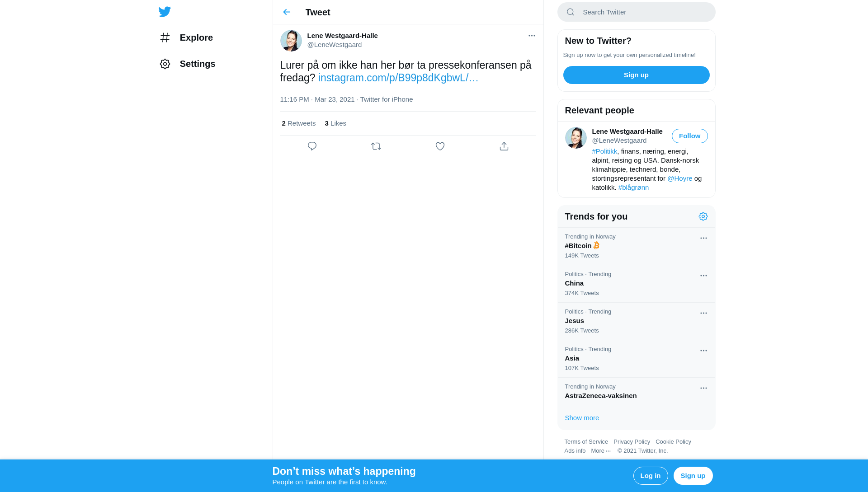Like the tweet with the heart icon
The width and height of the screenshot is (868, 492).
(x=440, y=146)
